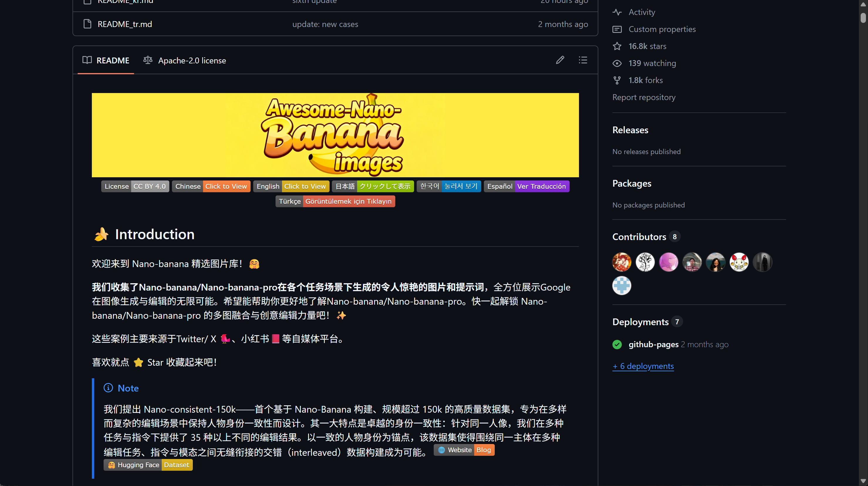Open the pixel identicon contributor avatar
This screenshot has height=486, width=868.
click(622, 286)
